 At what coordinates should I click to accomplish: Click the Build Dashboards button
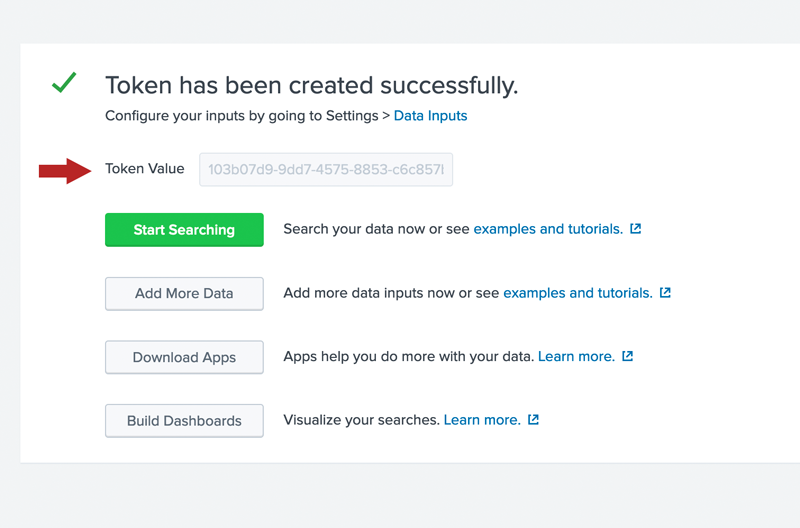pos(184,421)
